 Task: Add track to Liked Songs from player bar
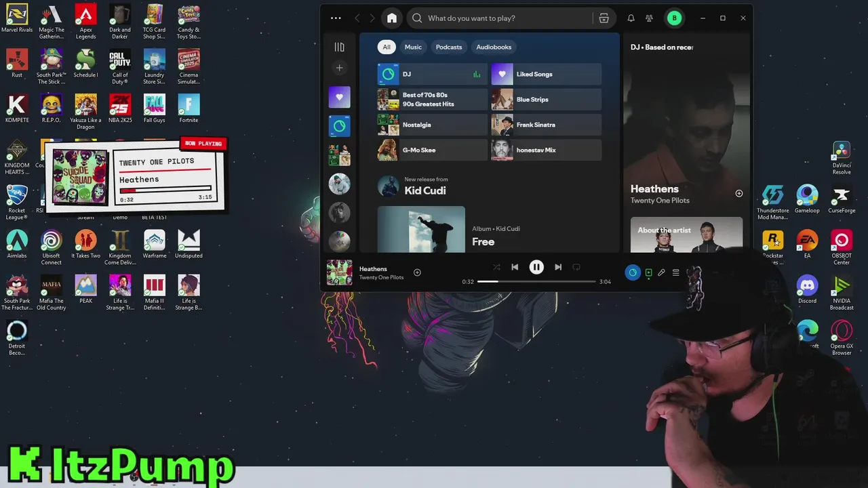(417, 272)
